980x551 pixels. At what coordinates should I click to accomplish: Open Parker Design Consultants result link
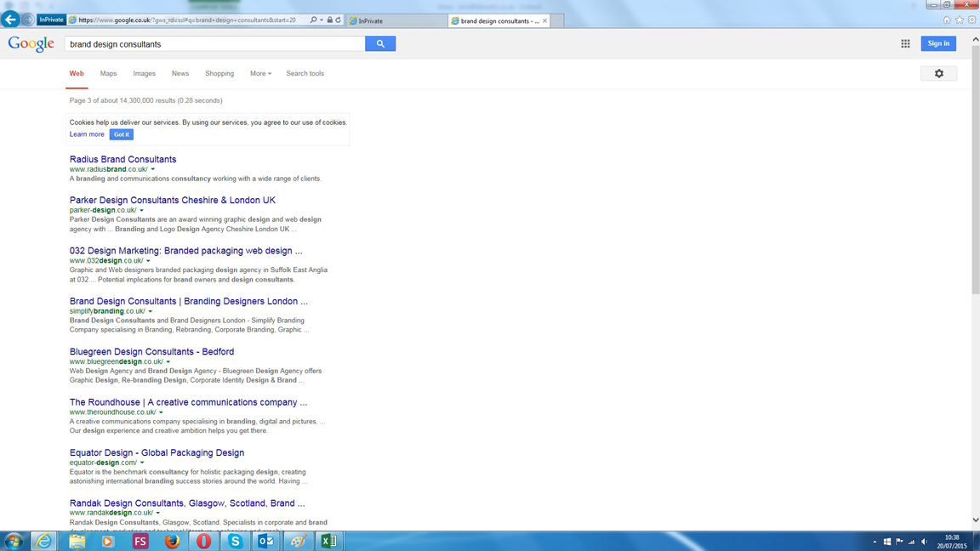pyautogui.click(x=172, y=201)
